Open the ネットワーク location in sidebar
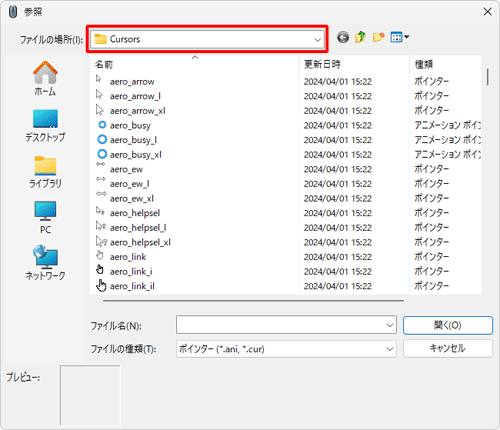Image resolution: width=500 pixels, height=430 pixels. point(45,263)
